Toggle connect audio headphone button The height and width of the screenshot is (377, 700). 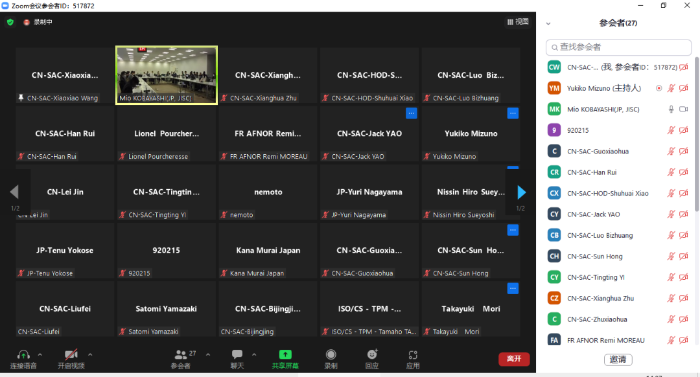(23, 355)
